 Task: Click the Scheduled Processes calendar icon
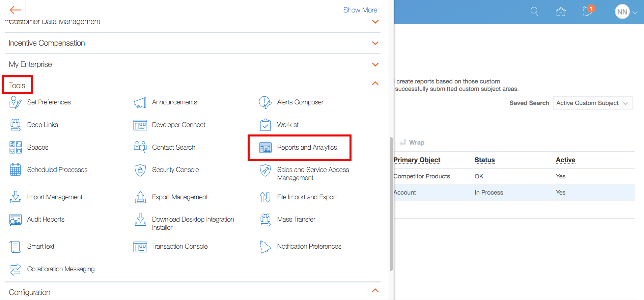click(x=16, y=170)
